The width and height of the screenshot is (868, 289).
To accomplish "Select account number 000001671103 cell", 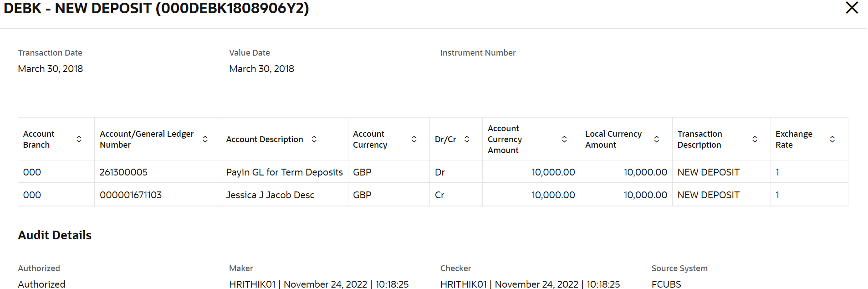I will point(158,195).
